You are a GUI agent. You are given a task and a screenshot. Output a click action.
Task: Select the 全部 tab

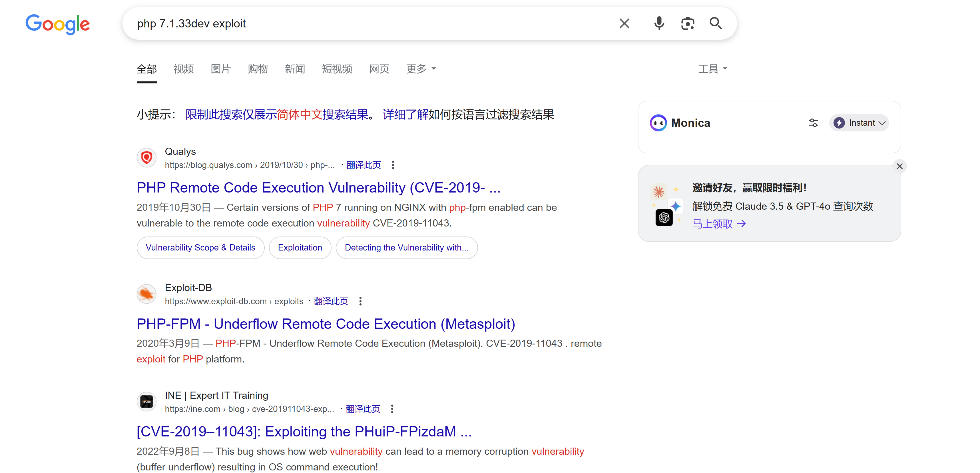[x=146, y=69]
